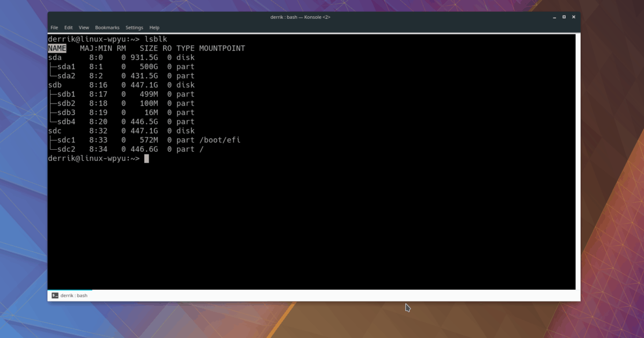Select the 'derrik : bash' session tab
The height and width of the screenshot is (338, 644).
tap(70, 295)
